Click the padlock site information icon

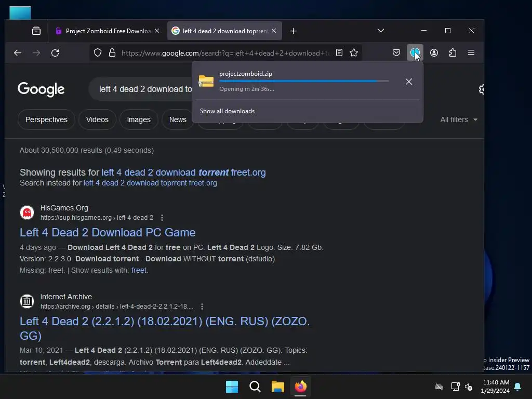[x=112, y=52]
